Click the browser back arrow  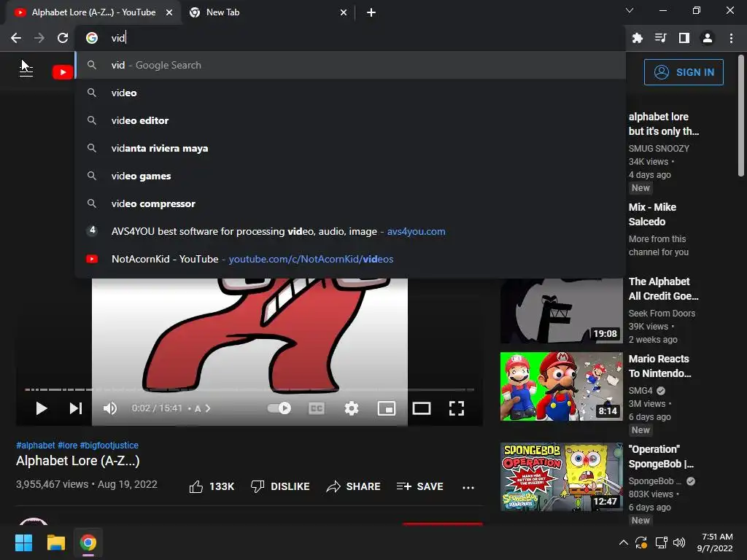16,38
